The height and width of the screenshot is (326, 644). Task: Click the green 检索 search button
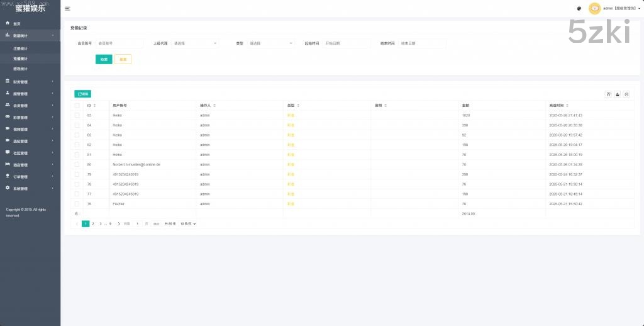coord(104,59)
